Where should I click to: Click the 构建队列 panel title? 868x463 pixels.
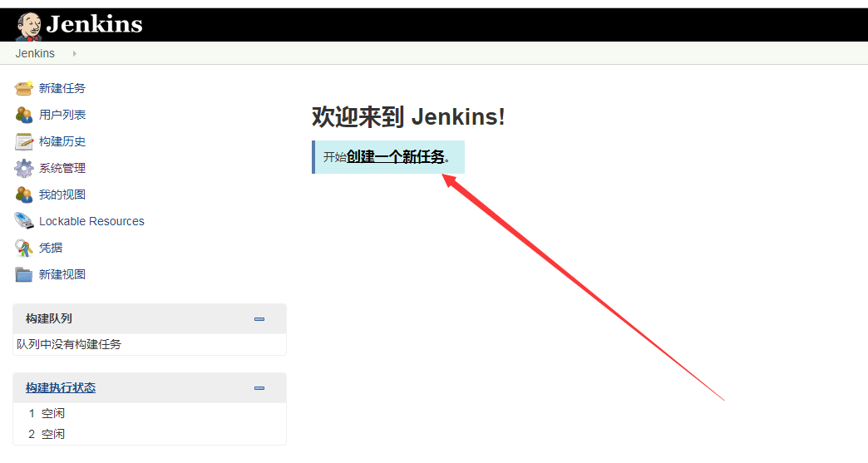49,318
